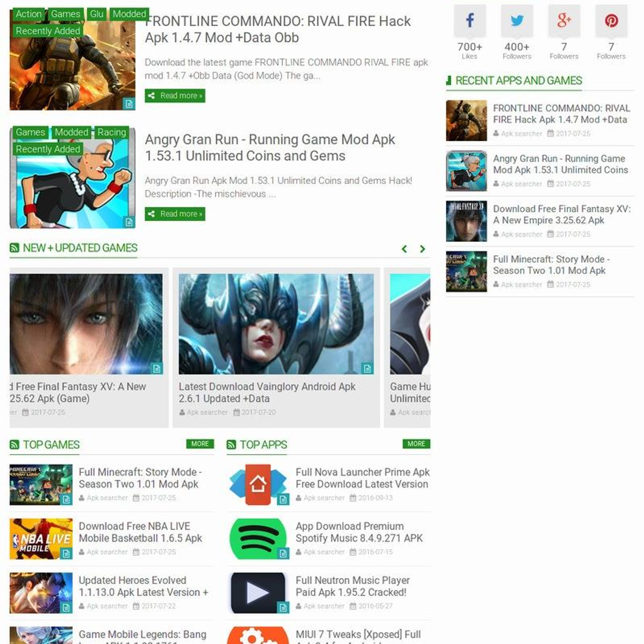
Task: Open Full Neutron Music Player Paid Apk link
Action: [x=353, y=586]
